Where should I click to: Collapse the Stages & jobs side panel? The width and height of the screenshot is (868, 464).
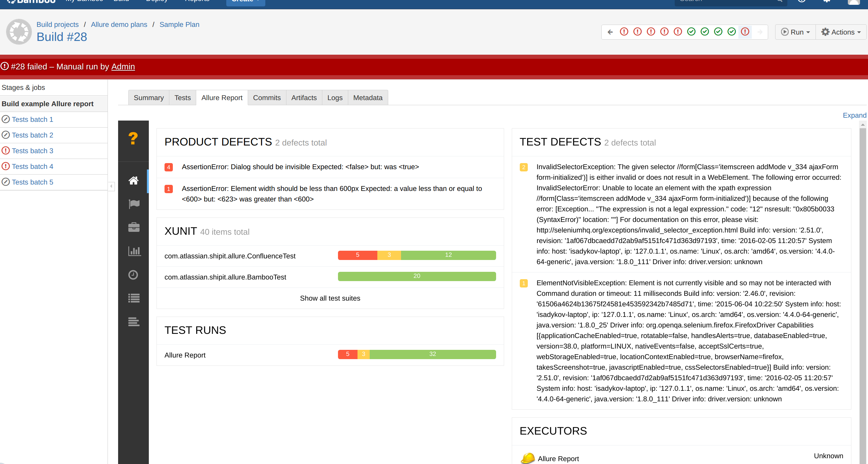click(111, 186)
